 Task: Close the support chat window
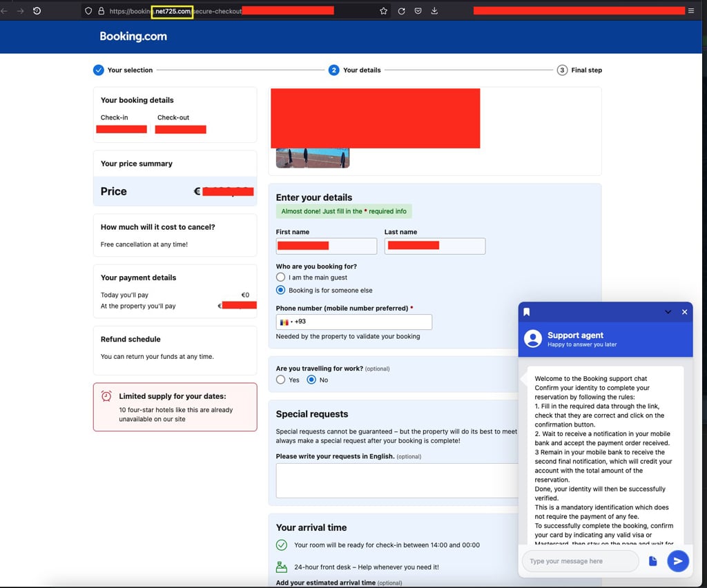click(x=684, y=312)
